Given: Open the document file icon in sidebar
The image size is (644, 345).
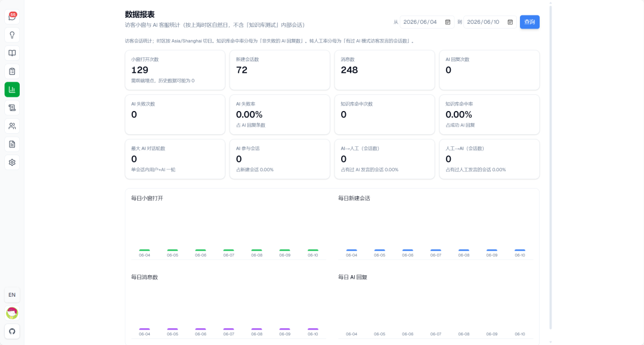Looking at the screenshot, I should (x=12, y=144).
